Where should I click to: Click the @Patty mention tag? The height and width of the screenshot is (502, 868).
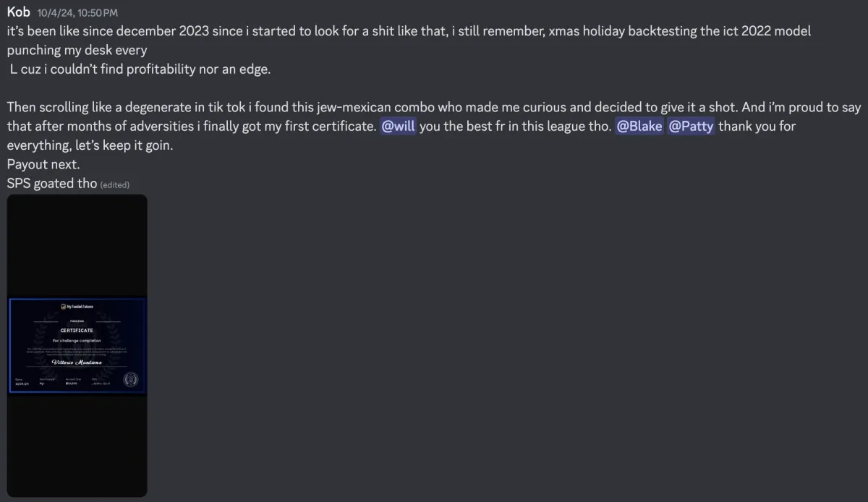point(691,127)
